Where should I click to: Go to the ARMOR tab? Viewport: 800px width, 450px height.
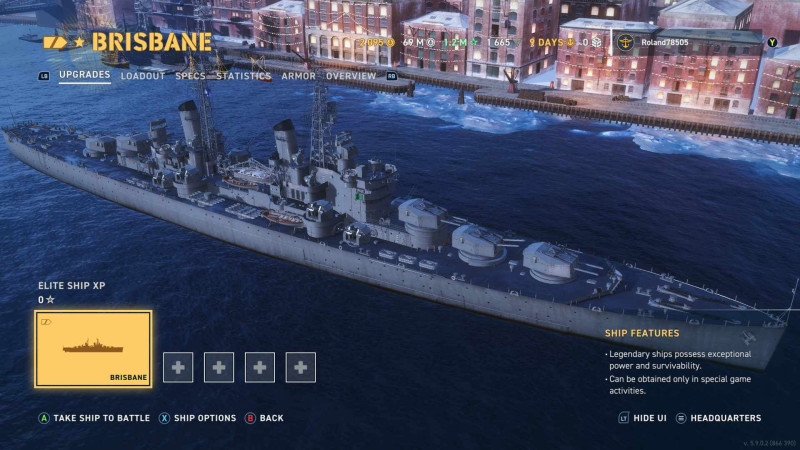click(298, 76)
